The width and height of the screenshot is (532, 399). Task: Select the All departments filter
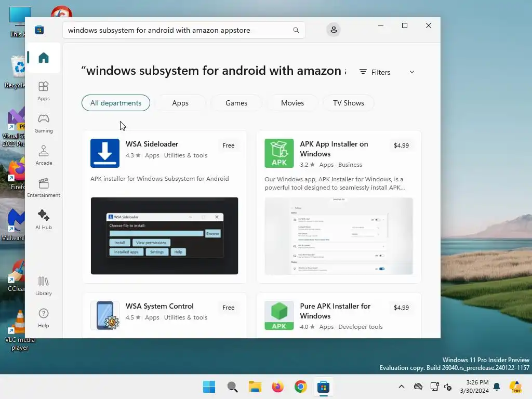[x=116, y=103]
